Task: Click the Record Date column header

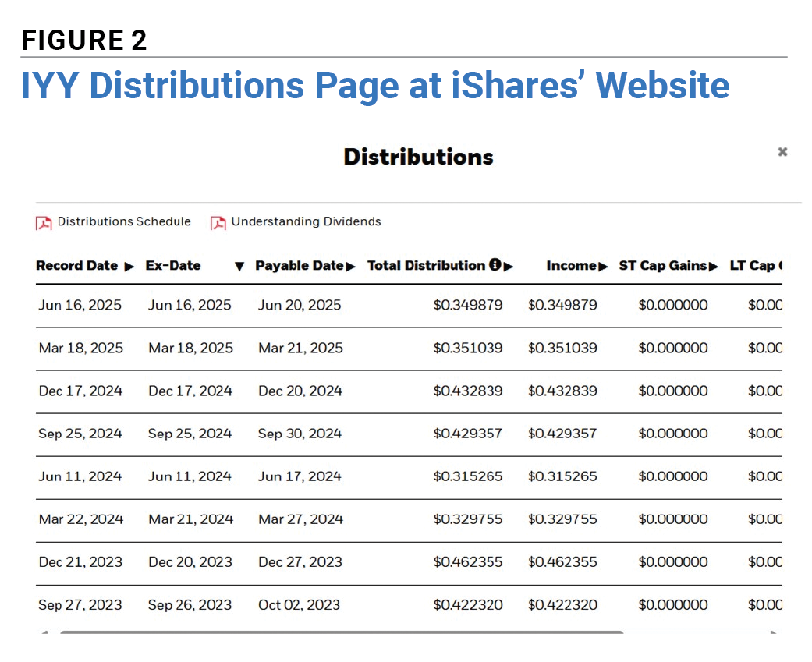Action: coord(77,266)
